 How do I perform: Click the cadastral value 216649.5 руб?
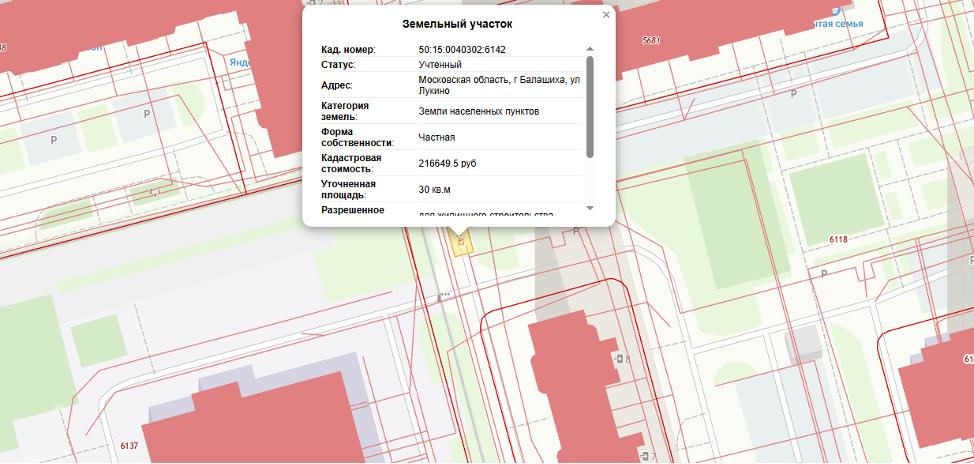[x=454, y=163]
